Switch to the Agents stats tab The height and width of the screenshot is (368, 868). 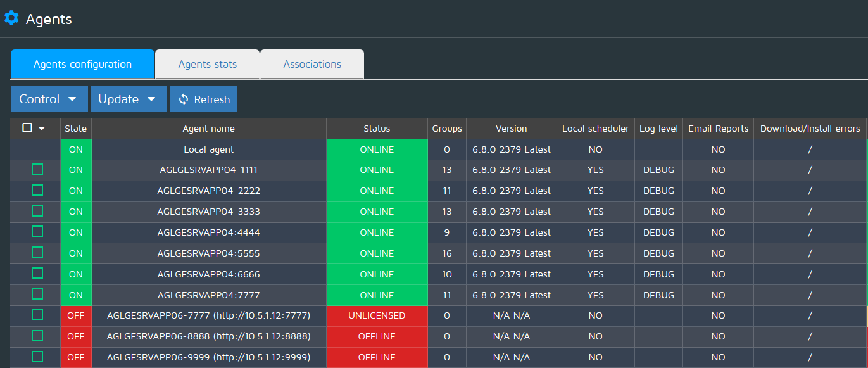pos(207,64)
